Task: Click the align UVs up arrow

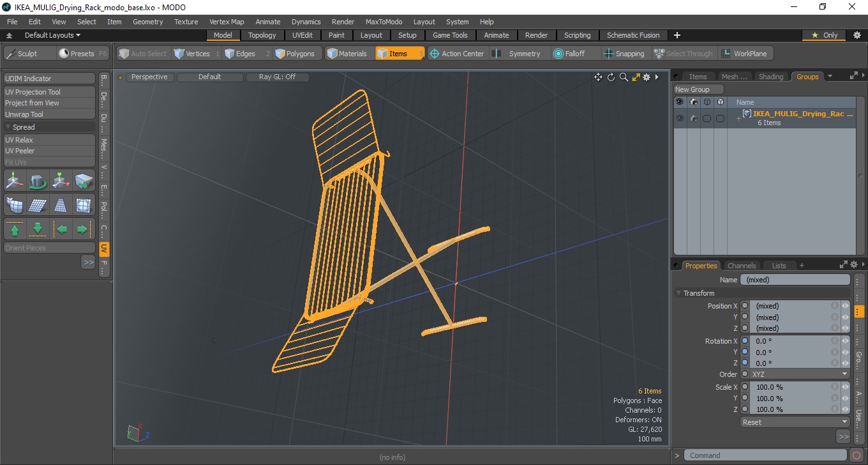Action: (15, 229)
